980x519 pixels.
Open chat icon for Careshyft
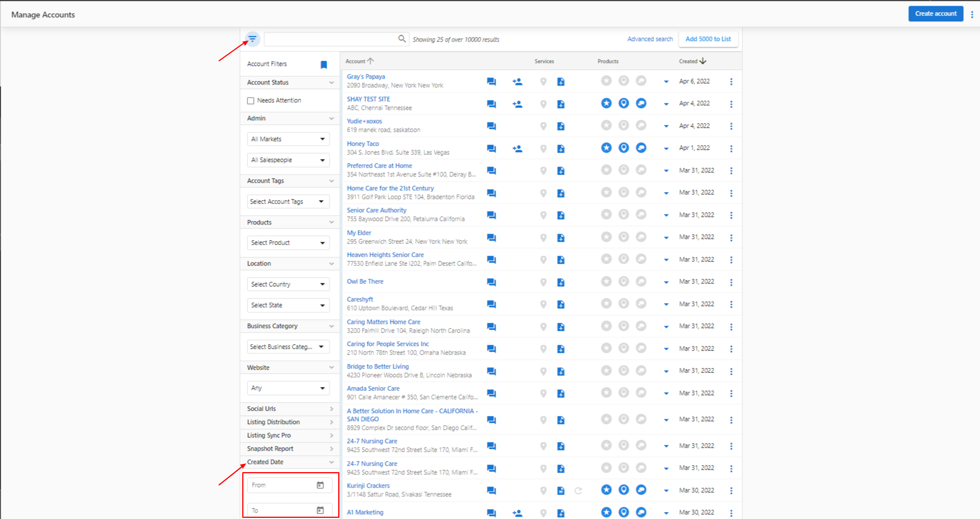click(491, 304)
